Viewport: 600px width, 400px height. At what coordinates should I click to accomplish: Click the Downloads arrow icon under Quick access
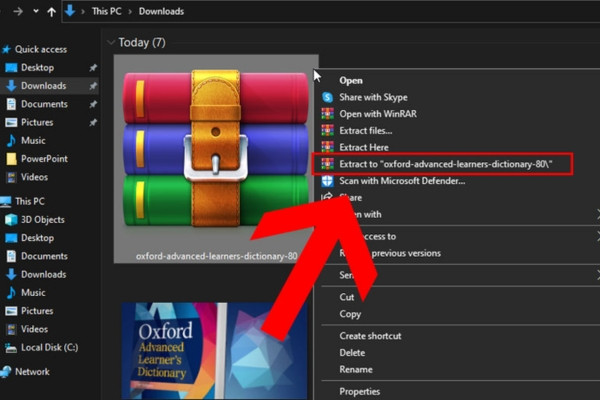tap(11, 86)
